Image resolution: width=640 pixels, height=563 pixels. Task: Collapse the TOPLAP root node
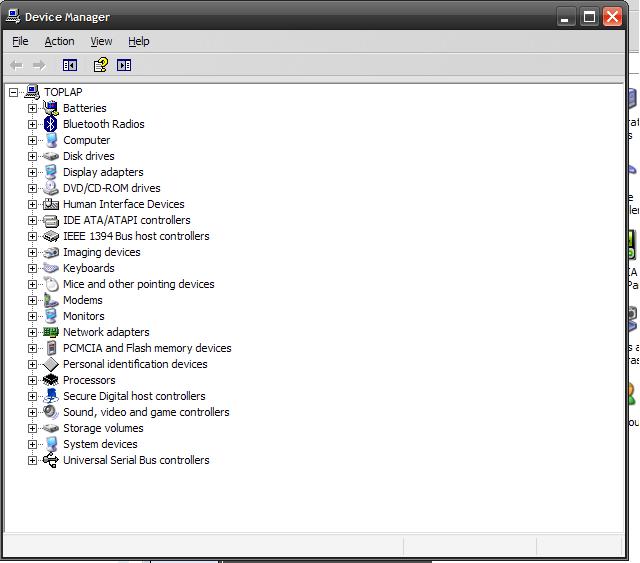click(13, 92)
